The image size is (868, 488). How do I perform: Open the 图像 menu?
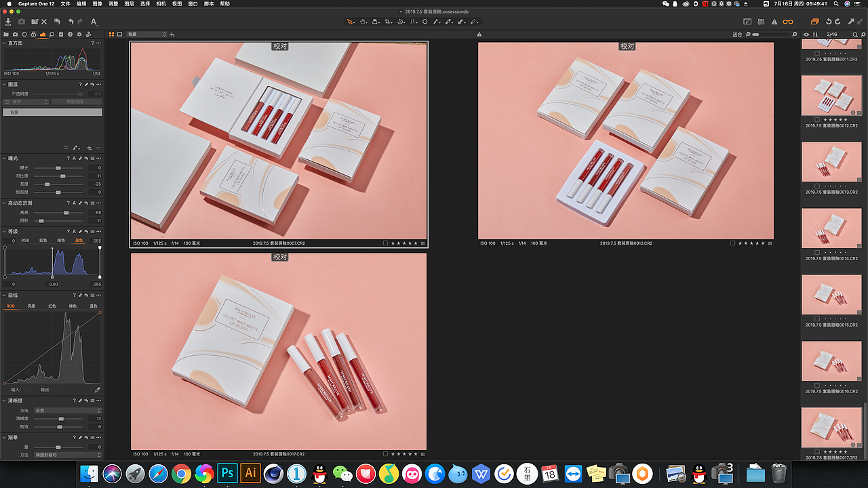click(x=98, y=4)
